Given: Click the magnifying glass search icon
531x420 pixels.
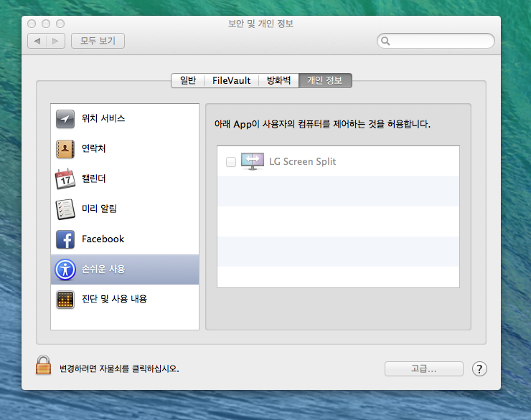Looking at the screenshot, I should (x=385, y=41).
